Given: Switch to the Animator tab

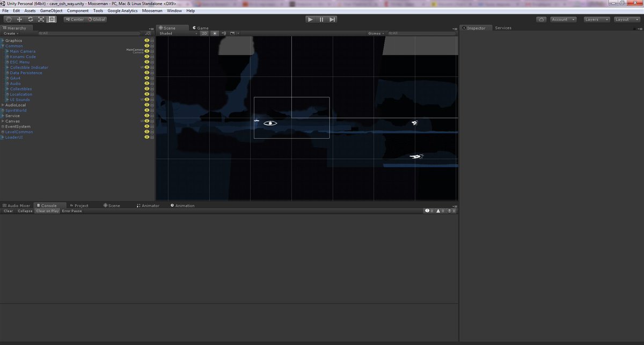Looking at the screenshot, I should click(148, 205).
